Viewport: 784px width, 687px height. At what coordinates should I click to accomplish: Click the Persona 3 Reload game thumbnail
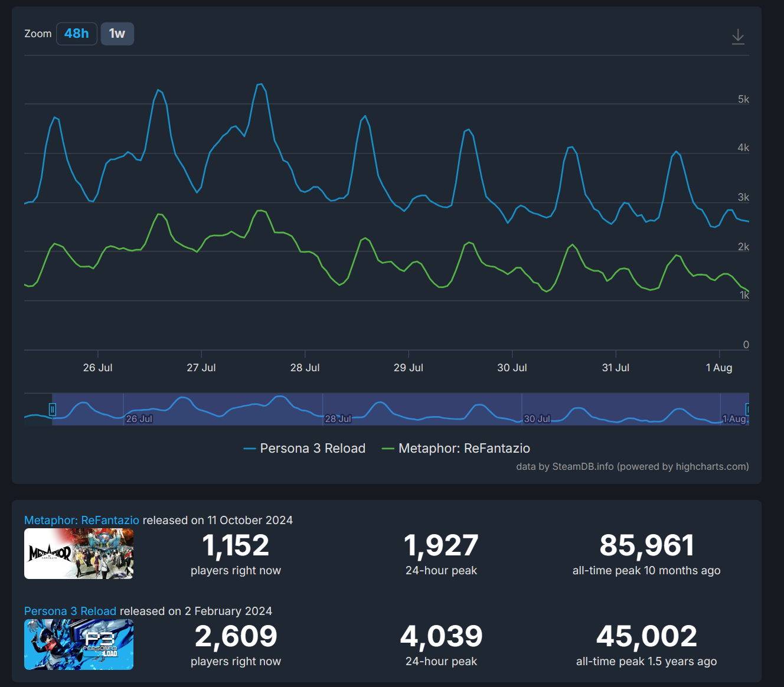(79, 645)
